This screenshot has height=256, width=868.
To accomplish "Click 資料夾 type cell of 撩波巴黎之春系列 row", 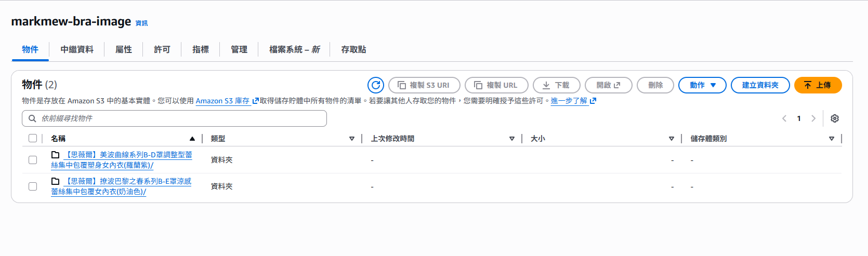I will (x=221, y=186).
